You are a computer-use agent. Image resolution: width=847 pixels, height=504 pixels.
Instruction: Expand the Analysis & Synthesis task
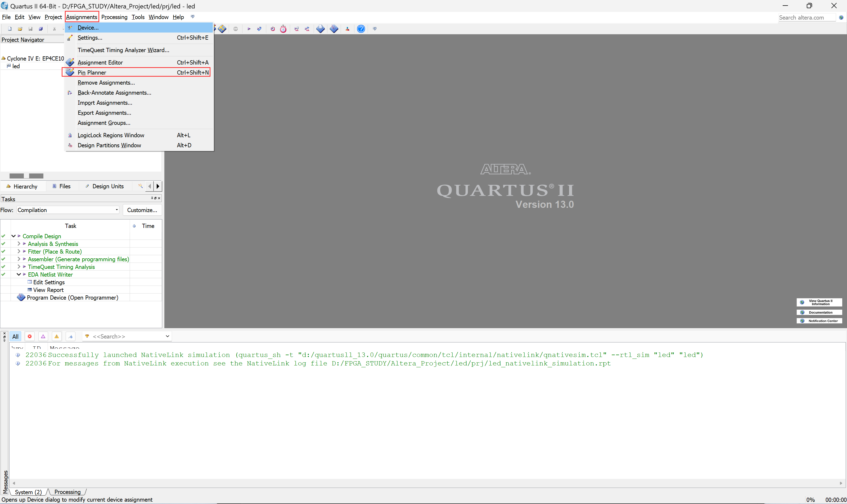(19, 244)
